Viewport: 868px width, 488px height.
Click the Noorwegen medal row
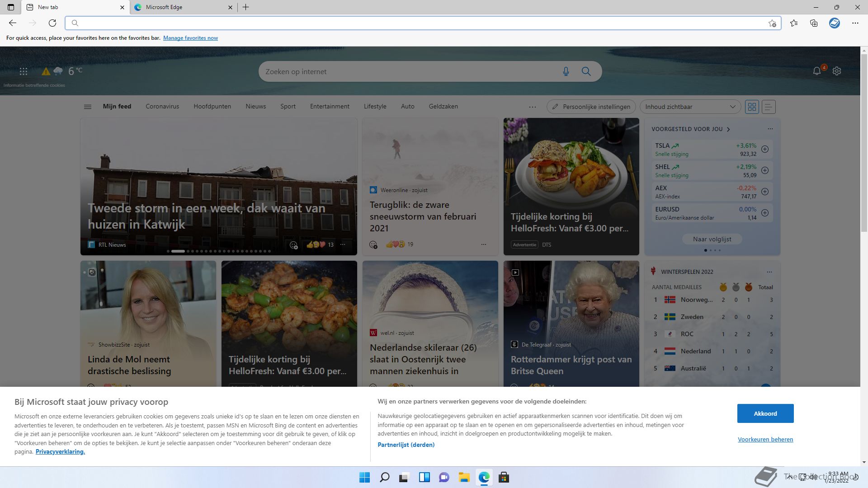[713, 300]
